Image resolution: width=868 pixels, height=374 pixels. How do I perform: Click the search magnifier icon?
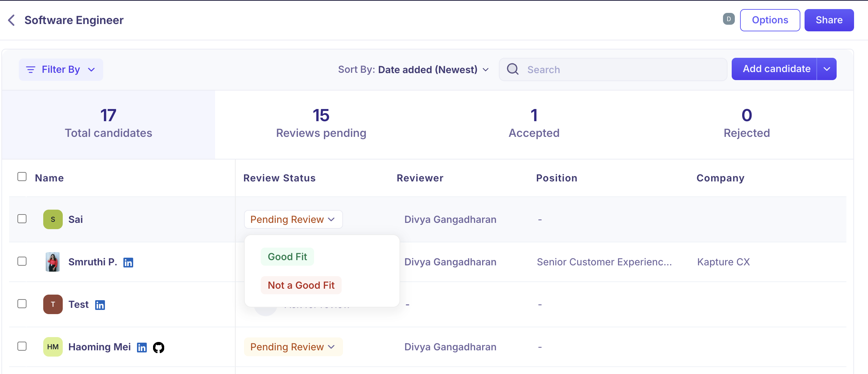coord(512,69)
